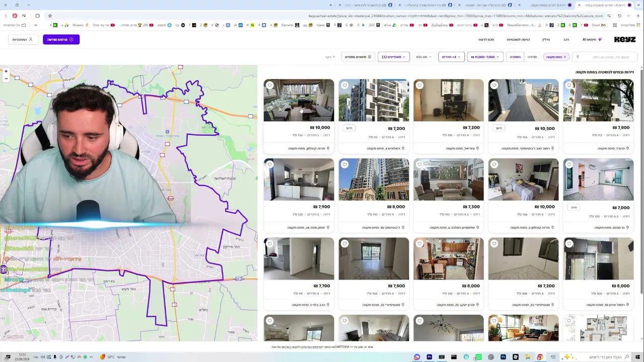Open the features (3) filter dropdown
The width and height of the screenshot is (644, 362).
pos(393,57)
